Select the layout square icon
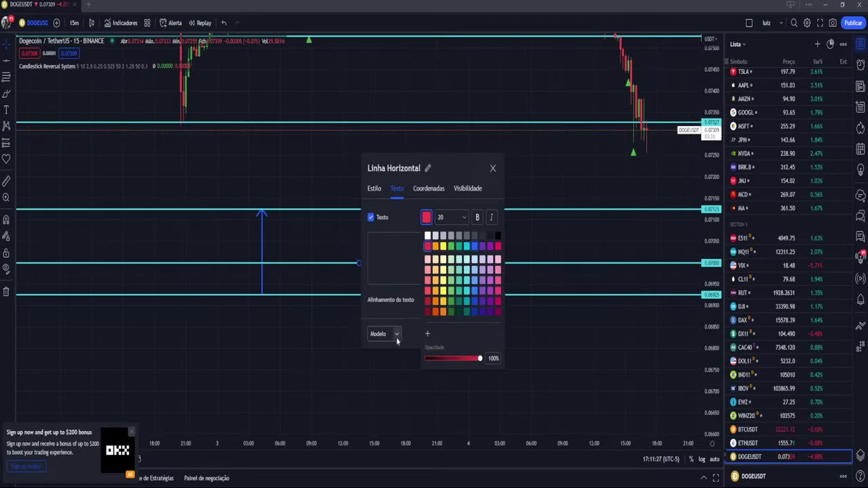The image size is (868, 488). (x=749, y=23)
